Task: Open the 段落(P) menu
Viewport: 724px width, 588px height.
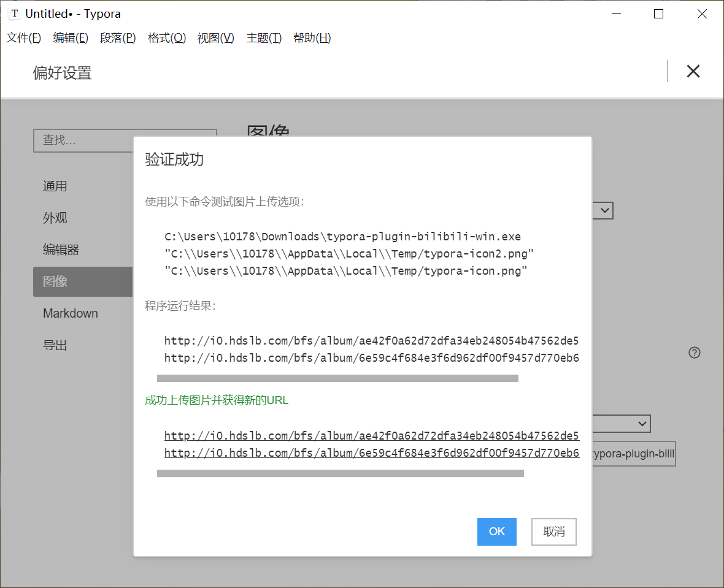Action: 118,38
